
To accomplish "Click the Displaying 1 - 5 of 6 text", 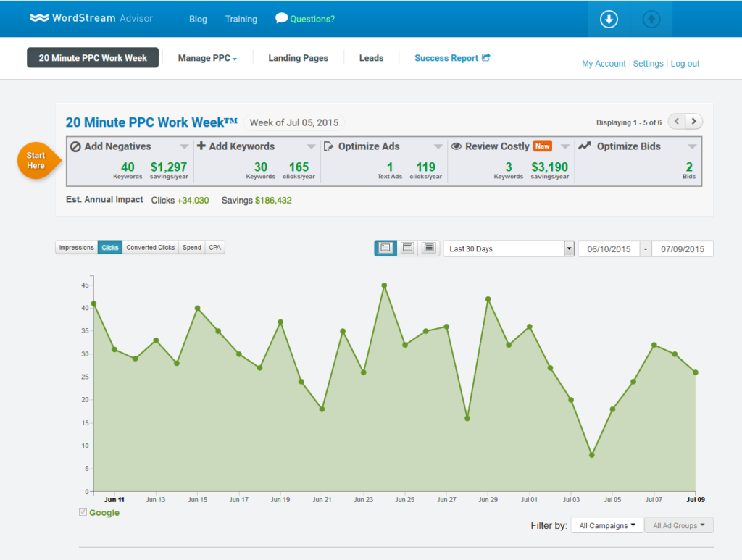I will [x=628, y=122].
